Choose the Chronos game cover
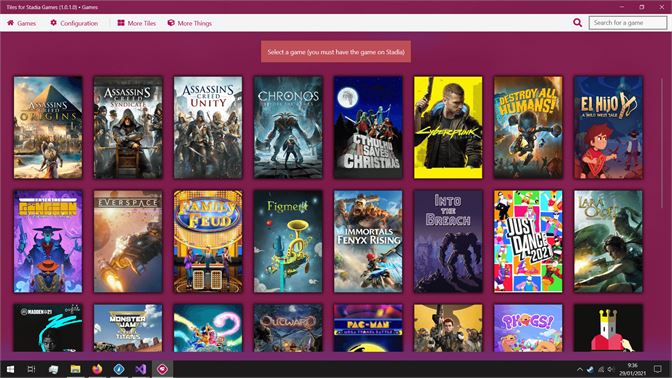Image resolution: width=672 pixels, height=378 pixels. click(x=288, y=127)
